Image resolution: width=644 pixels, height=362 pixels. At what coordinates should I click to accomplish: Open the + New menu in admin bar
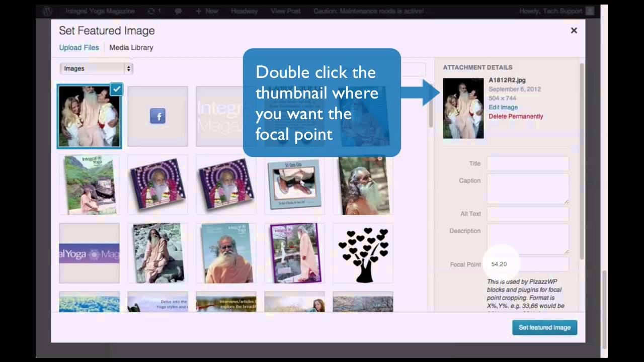coord(207,11)
